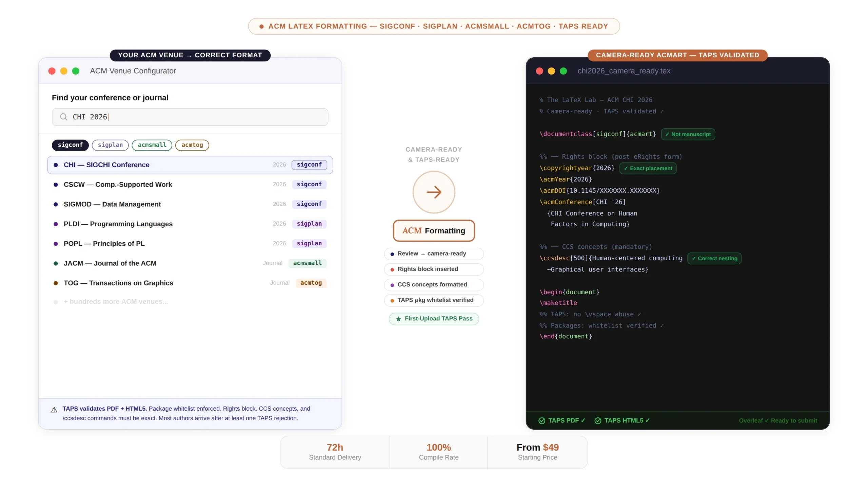Viewport: 868px width, 487px height.
Task: Click the green dot in venue configurator titlebar
Action: [x=76, y=71]
